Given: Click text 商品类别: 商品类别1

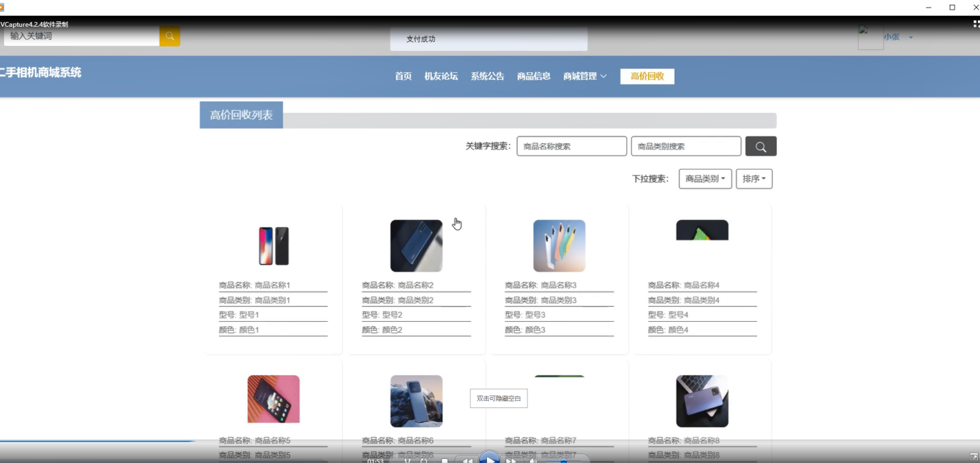Looking at the screenshot, I should 254,300.
